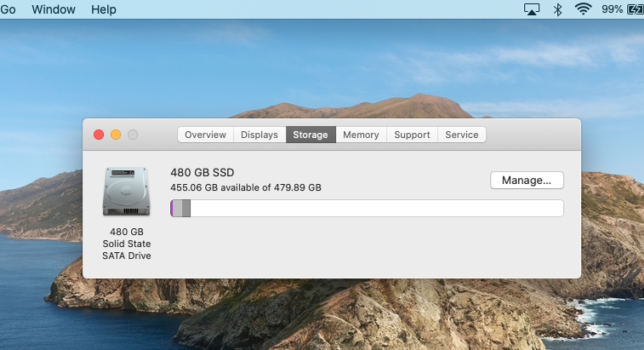The height and width of the screenshot is (350, 644).
Task: Open the Service tab
Action: coord(462,135)
